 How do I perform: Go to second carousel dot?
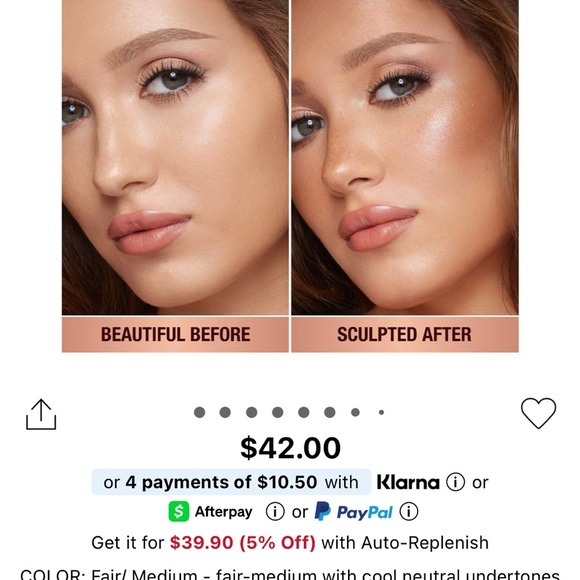225,412
